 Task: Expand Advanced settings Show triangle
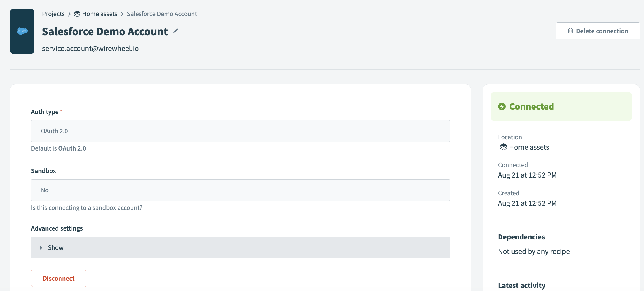[41, 248]
